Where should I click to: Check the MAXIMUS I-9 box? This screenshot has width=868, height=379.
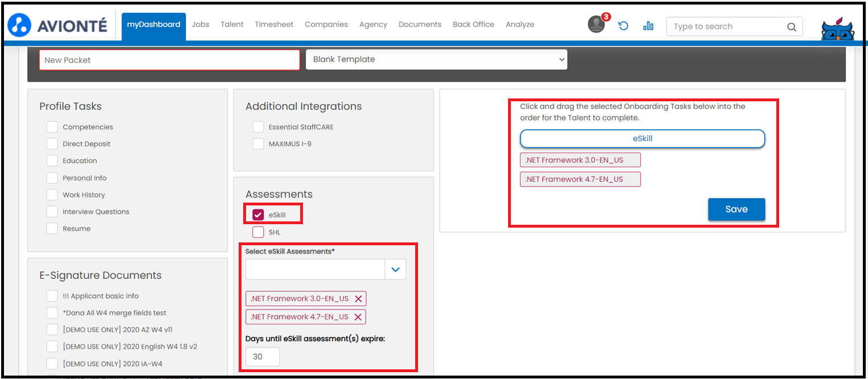pos(258,144)
